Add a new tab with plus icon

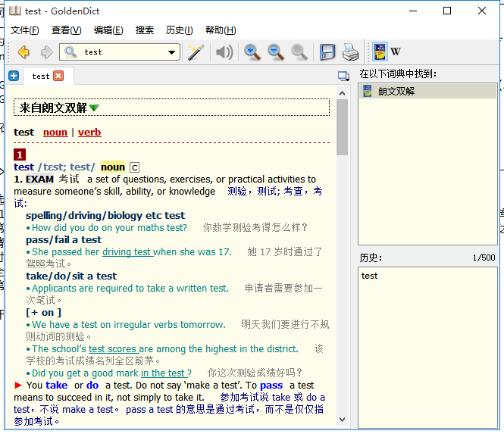pos(14,76)
